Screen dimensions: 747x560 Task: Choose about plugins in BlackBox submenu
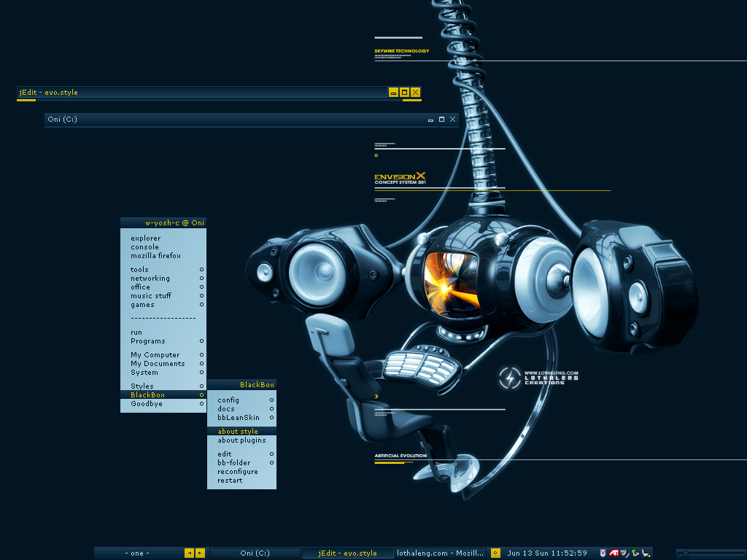241,440
